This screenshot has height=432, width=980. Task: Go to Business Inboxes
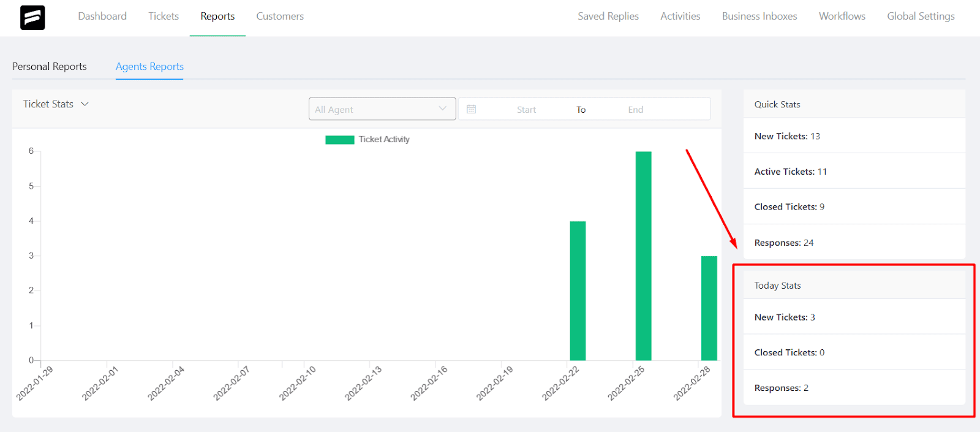[x=759, y=16]
